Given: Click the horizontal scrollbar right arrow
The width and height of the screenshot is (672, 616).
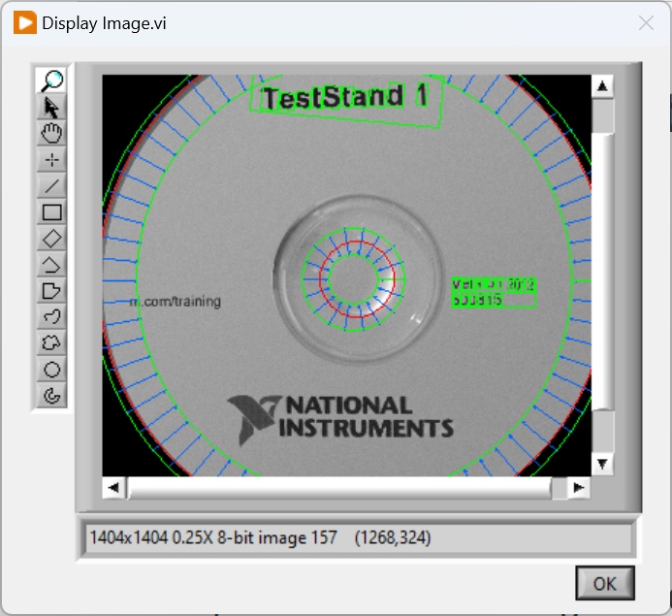Looking at the screenshot, I should [579, 487].
